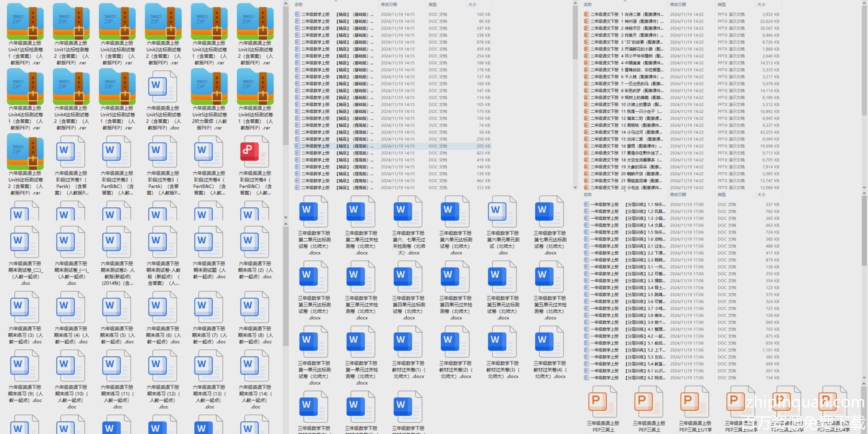Click 名称 header in 二年级数学 list
Image resolution: width=868 pixels, height=434 pixels.
tap(299, 4)
